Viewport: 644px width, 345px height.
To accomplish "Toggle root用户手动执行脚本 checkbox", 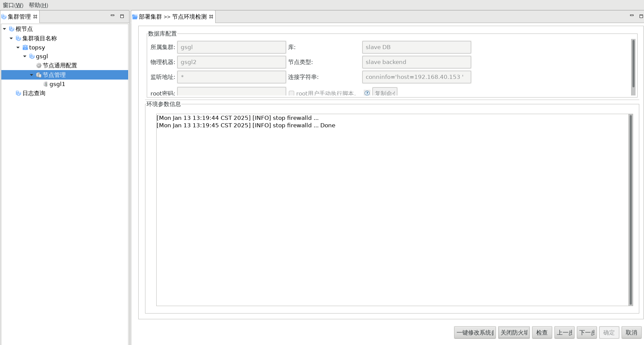I will (x=291, y=93).
